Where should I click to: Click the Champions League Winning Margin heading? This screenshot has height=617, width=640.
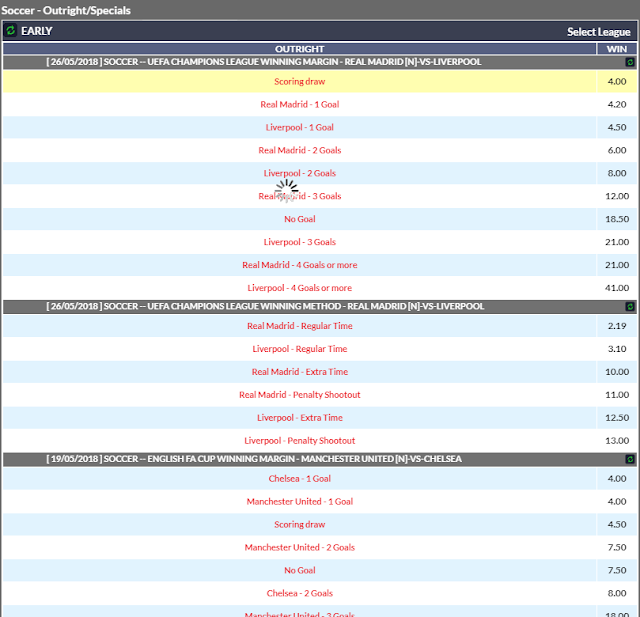coord(264,62)
